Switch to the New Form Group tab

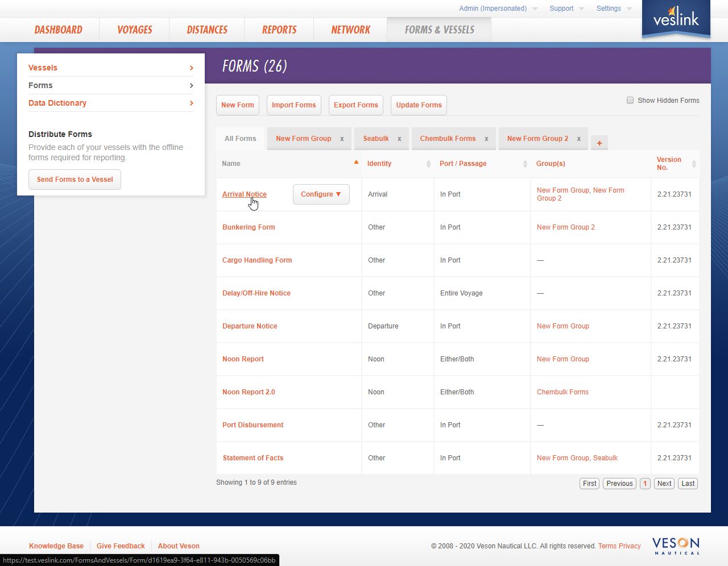[x=303, y=139]
